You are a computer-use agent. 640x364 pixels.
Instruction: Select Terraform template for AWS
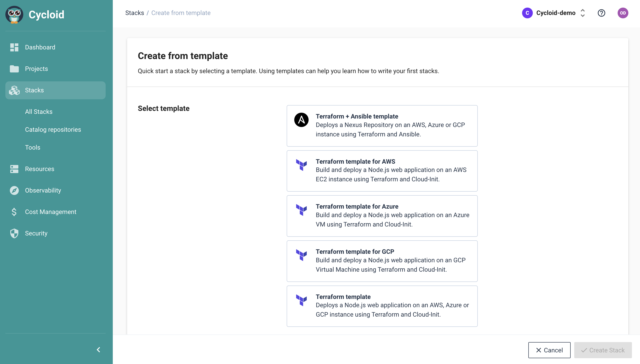[x=382, y=171]
